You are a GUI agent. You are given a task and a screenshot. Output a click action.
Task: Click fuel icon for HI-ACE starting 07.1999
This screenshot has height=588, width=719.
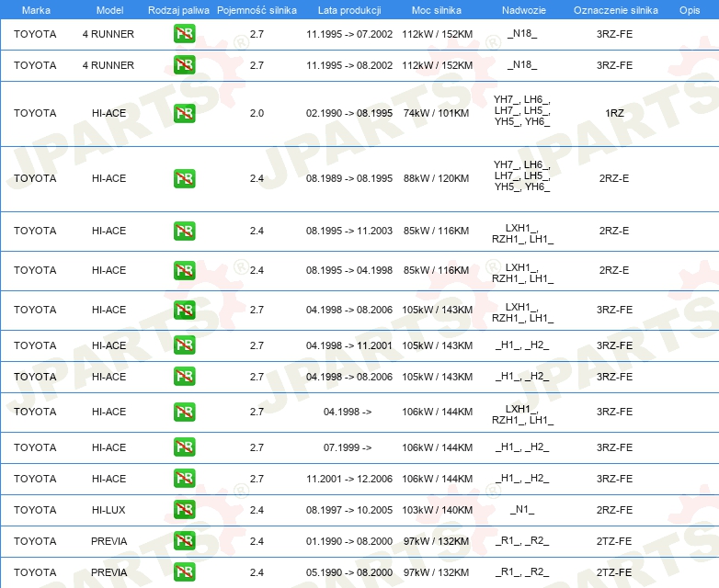[x=184, y=447]
